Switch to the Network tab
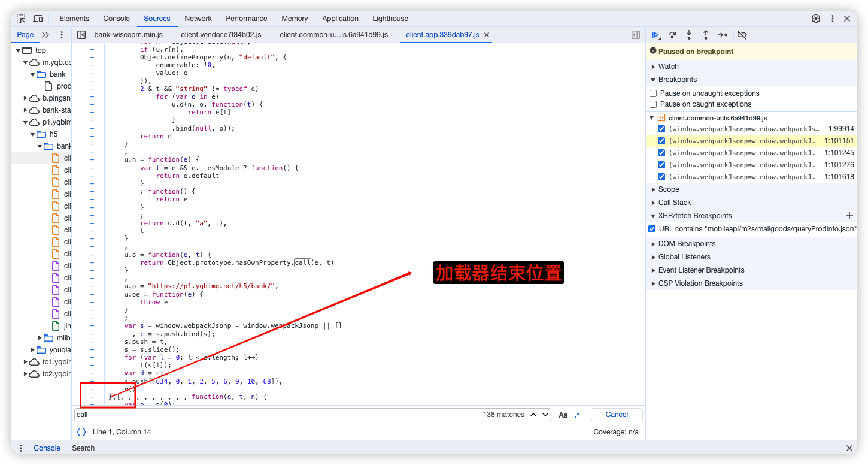Viewport: 868px width, 465px height. point(198,19)
